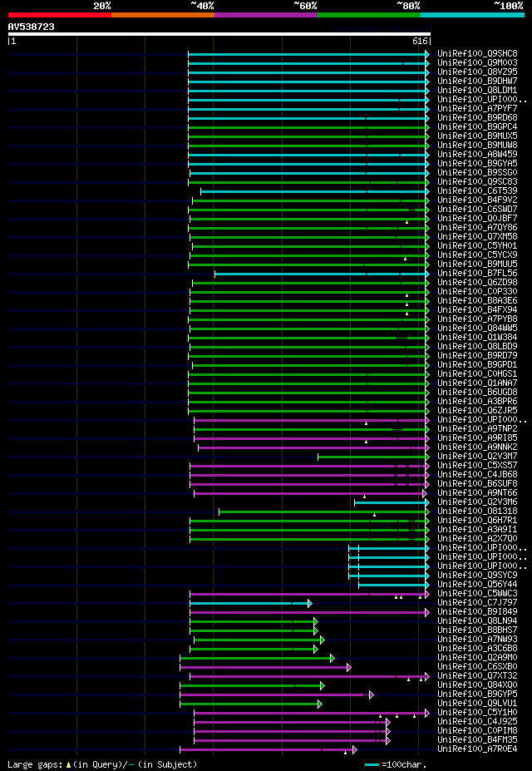Open the UniRef100_Q7XT32 hit
This screenshot has height=771, width=532.
[477, 676]
